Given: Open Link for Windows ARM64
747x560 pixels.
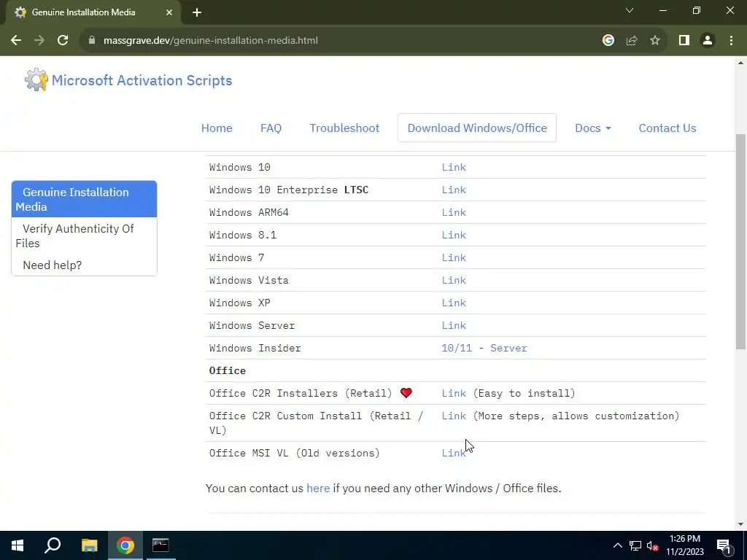Looking at the screenshot, I should pyautogui.click(x=454, y=212).
